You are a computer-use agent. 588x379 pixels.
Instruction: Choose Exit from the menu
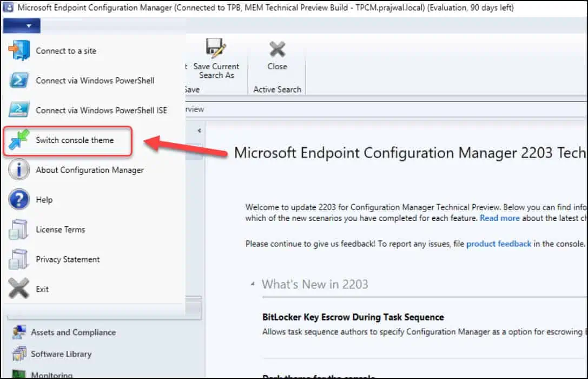coord(42,289)
